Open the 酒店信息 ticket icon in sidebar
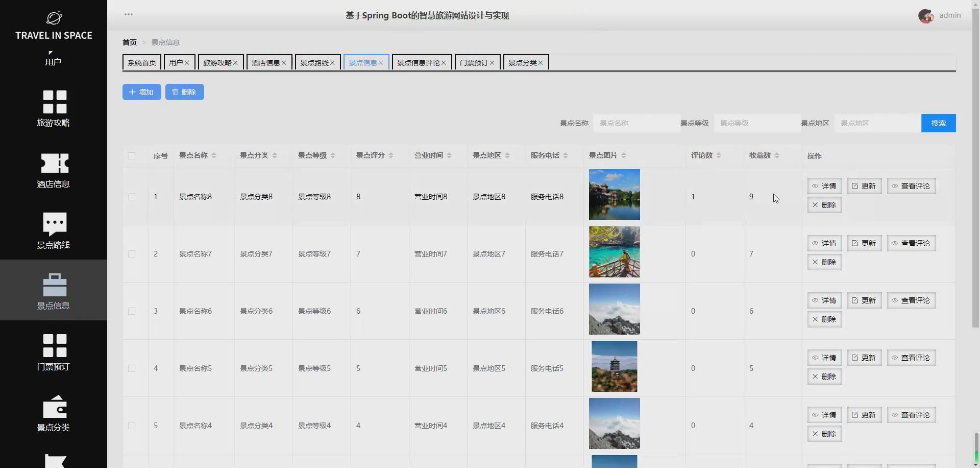This screenshot has height=468, width=980. pos(55,163)
